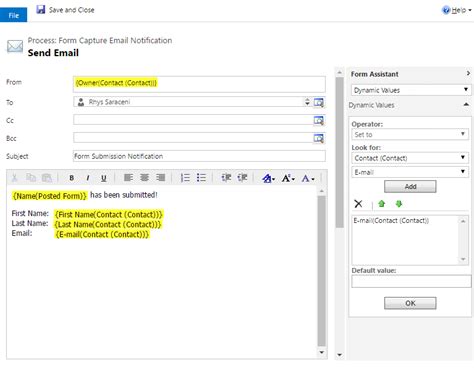Screen dimensions: 474x376
Task: Move dynamic value up with green arrow
Action: (x=382, y=204)
